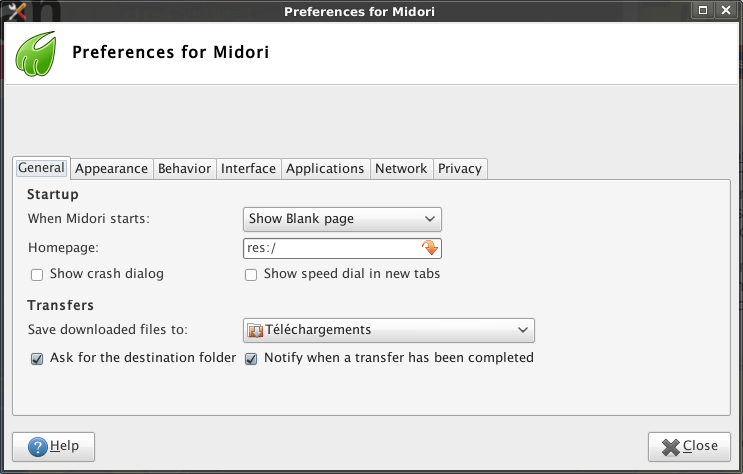Viewport: 743px width, 474px height.
Task: Click the Téléchargements folder icon
Action: 255,330
